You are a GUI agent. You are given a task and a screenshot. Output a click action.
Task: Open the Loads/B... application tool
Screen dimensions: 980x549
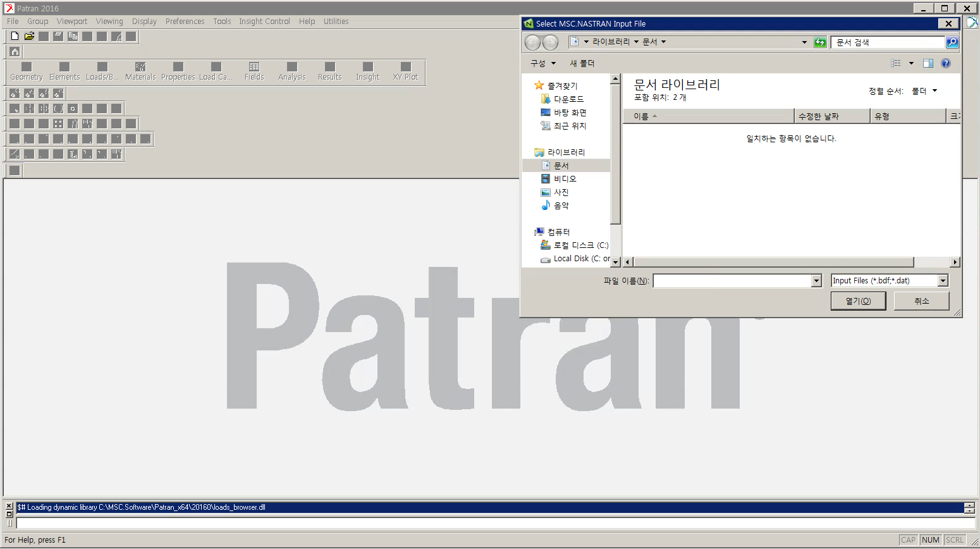pyautogui.click(x=102, y=71)
